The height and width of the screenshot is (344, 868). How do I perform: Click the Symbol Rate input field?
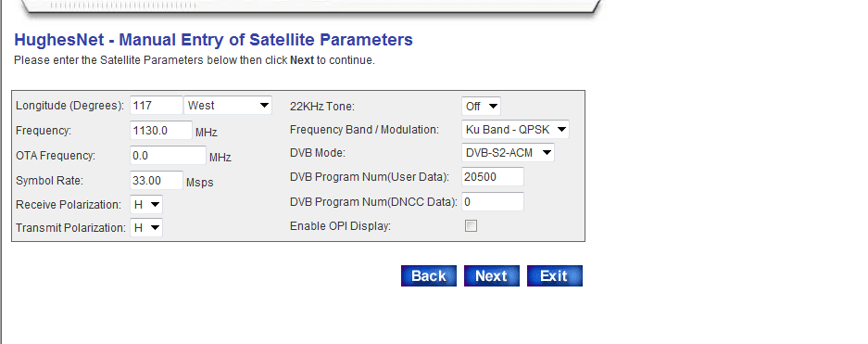coord(157,180)
